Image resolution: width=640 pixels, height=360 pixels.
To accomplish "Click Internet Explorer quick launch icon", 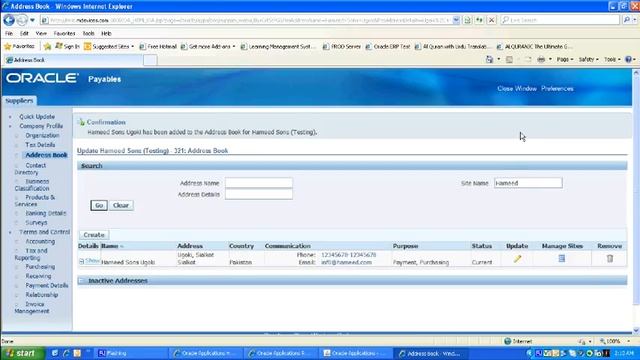I will click(x=66, y=353).
